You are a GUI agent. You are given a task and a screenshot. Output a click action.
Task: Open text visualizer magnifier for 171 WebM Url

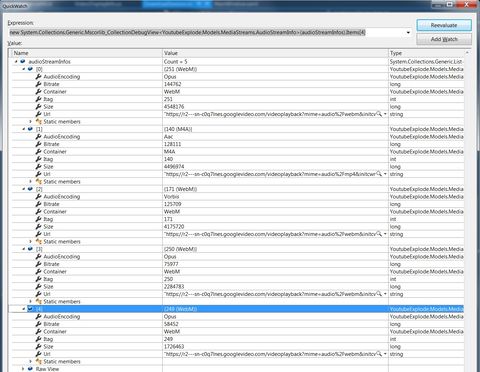[379, 234]
